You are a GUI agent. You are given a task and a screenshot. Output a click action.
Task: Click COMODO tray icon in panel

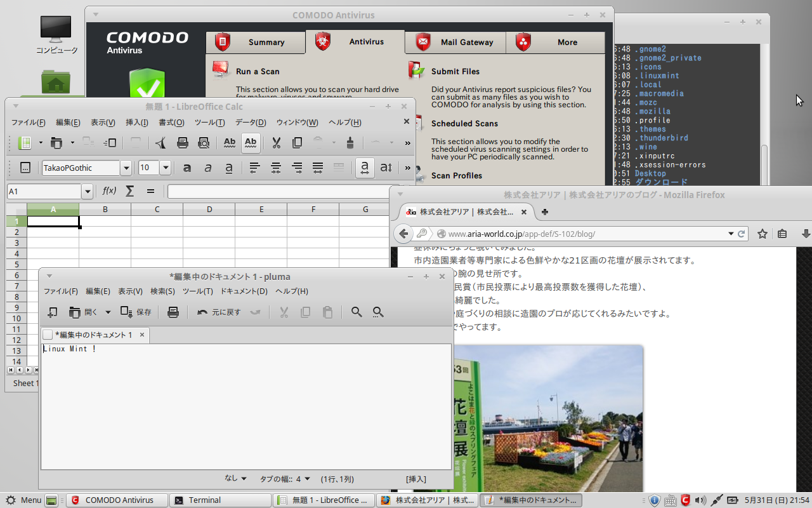coord(685,500)
